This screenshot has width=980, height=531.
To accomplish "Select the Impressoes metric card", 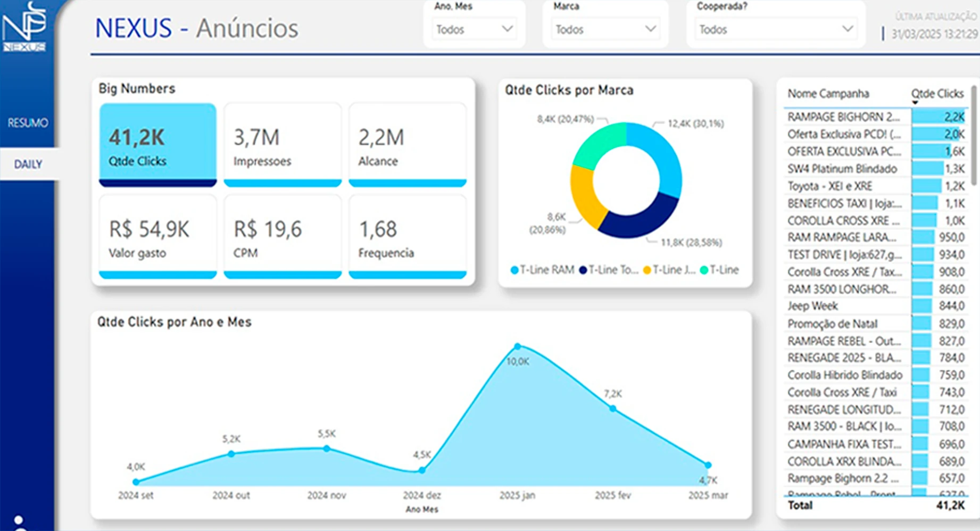I will (283, 145).
